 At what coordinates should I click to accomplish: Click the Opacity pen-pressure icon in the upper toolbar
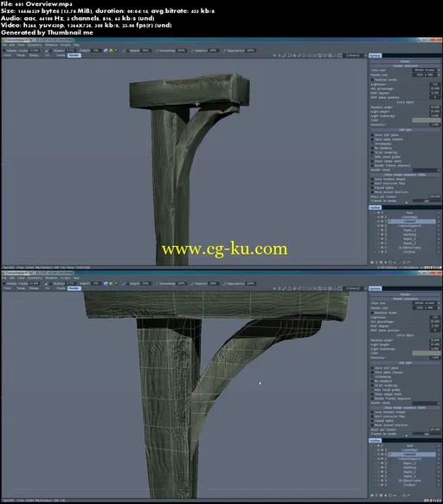point(193,50)
